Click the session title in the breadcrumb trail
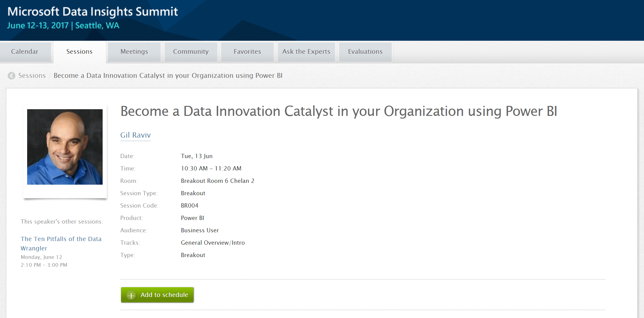644x318 pixels. pos(168,76)
